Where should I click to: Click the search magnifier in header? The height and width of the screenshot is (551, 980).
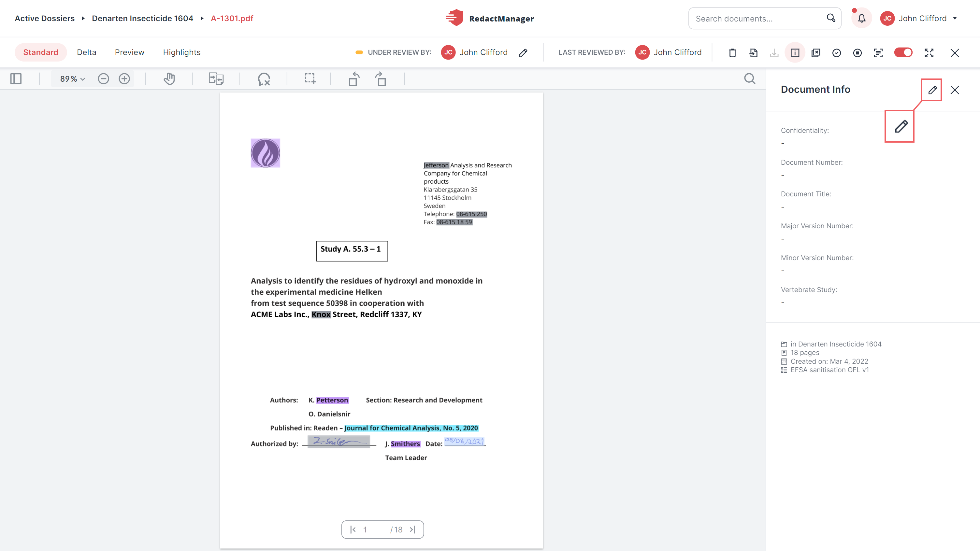click(831, 18)
